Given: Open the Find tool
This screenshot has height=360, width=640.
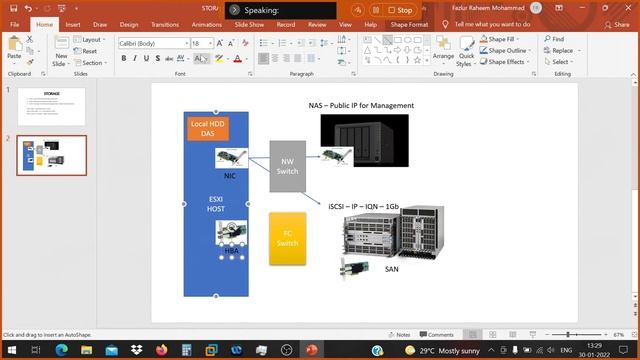Looking at the screenshot, I should coord(554,39).
